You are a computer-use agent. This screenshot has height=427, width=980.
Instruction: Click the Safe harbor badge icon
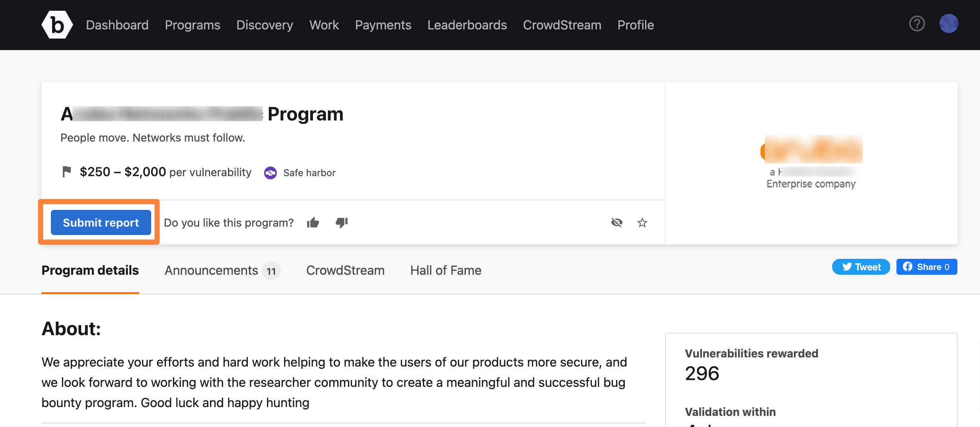[270, 173]
